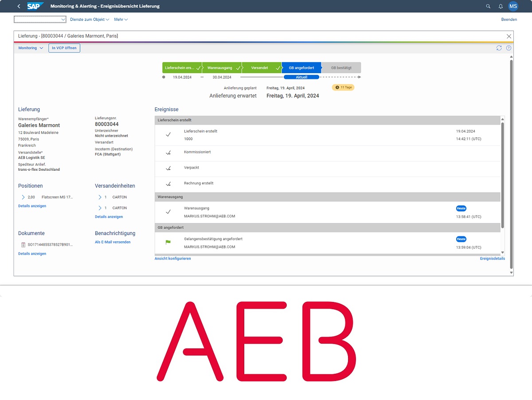Expand the Flatscreen MS 17 position row

(23, 197)
